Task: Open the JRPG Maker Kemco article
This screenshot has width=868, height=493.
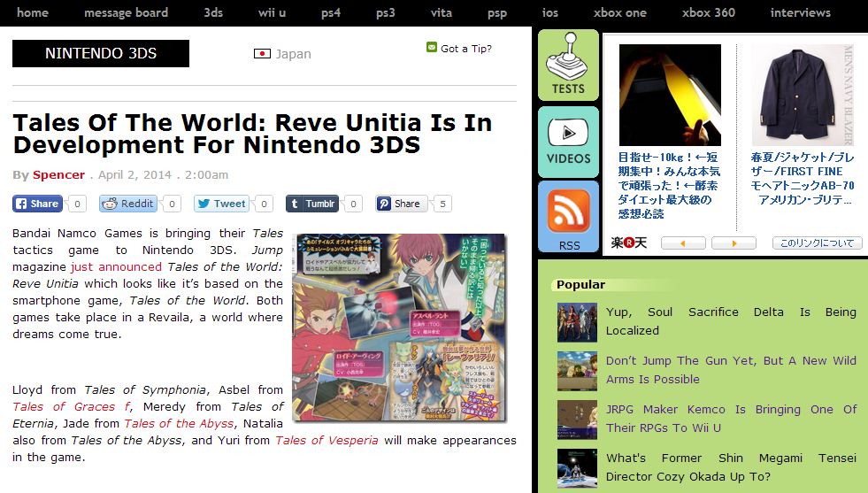Action: pos(731,419)
